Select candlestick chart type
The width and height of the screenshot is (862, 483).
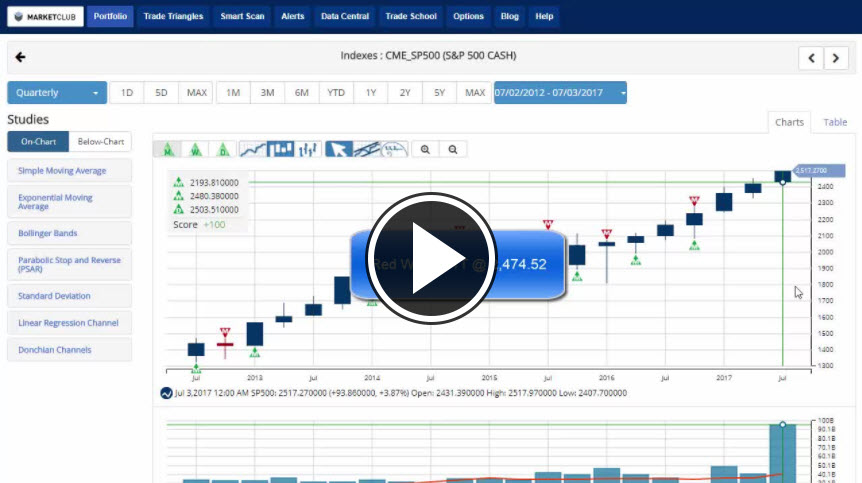click(x=280, y=149)
